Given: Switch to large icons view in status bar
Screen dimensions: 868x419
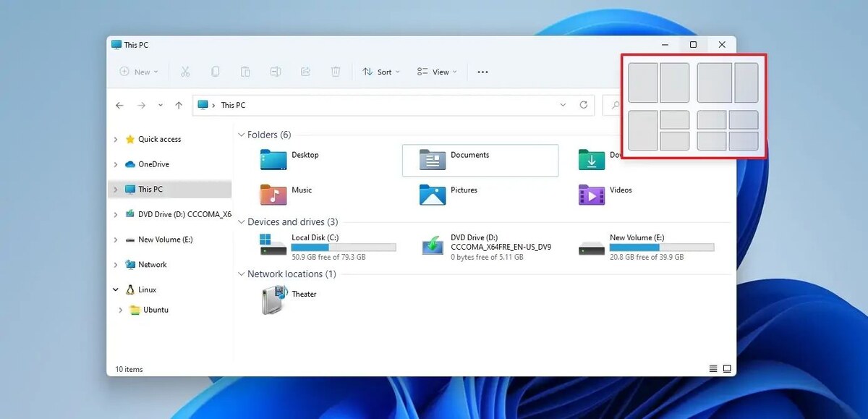Looking at the screenshot, I should click(x=727, y=369).
